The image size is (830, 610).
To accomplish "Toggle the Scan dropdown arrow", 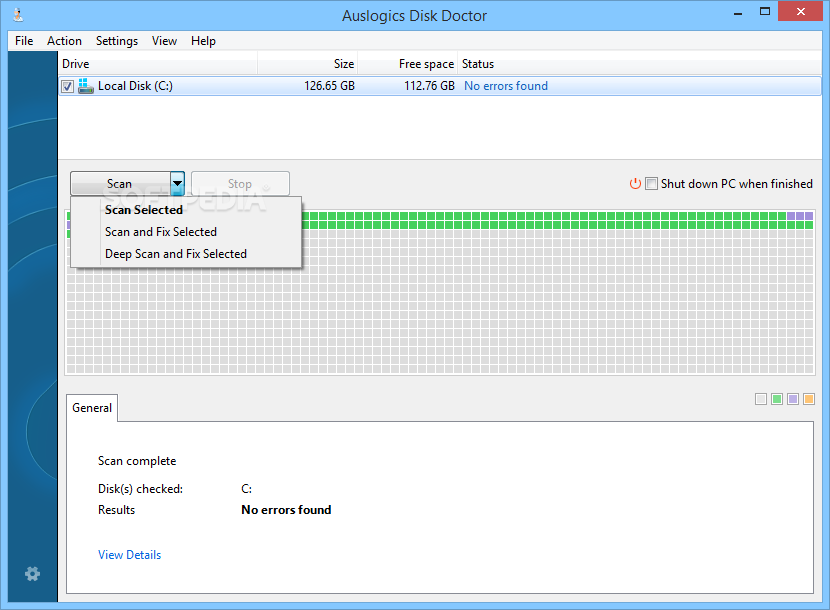I will pyautogui.click(x=177, y=184).
